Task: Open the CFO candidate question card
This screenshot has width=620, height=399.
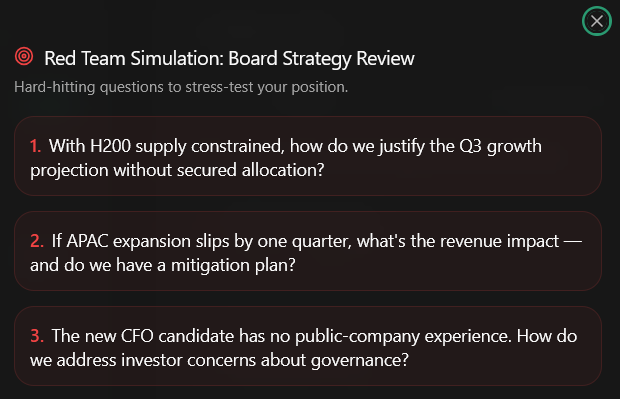Action: (308, 346)
